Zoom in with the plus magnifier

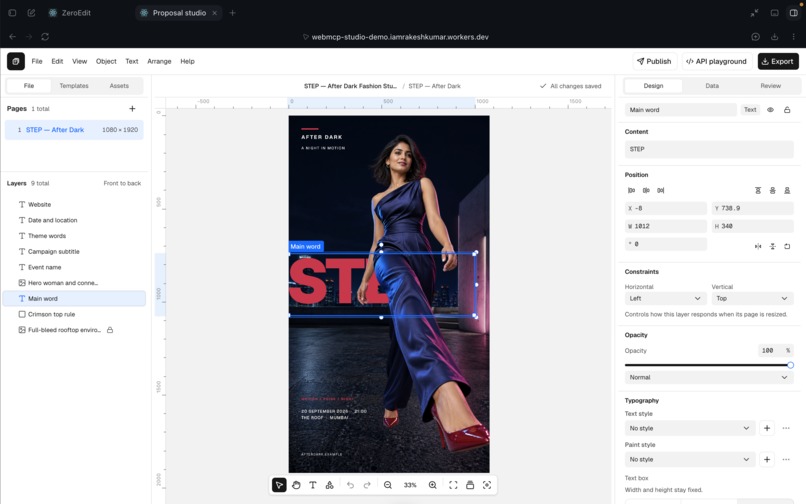point(433,485)
